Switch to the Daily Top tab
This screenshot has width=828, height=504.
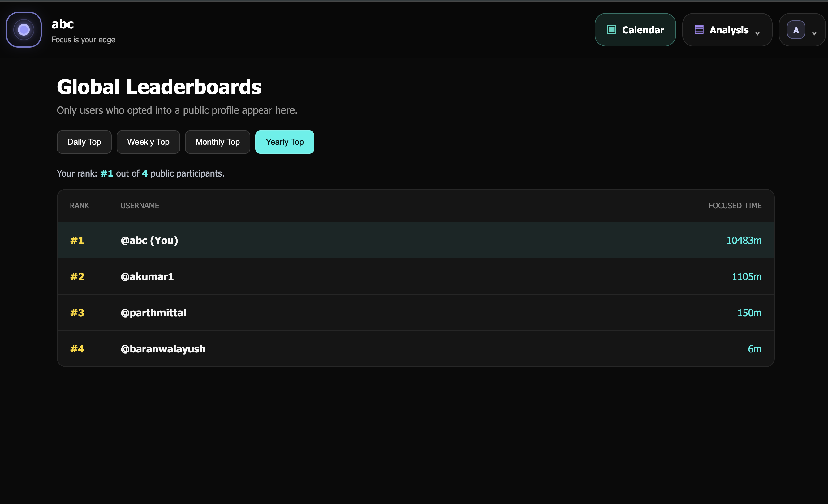pos(84,142)
